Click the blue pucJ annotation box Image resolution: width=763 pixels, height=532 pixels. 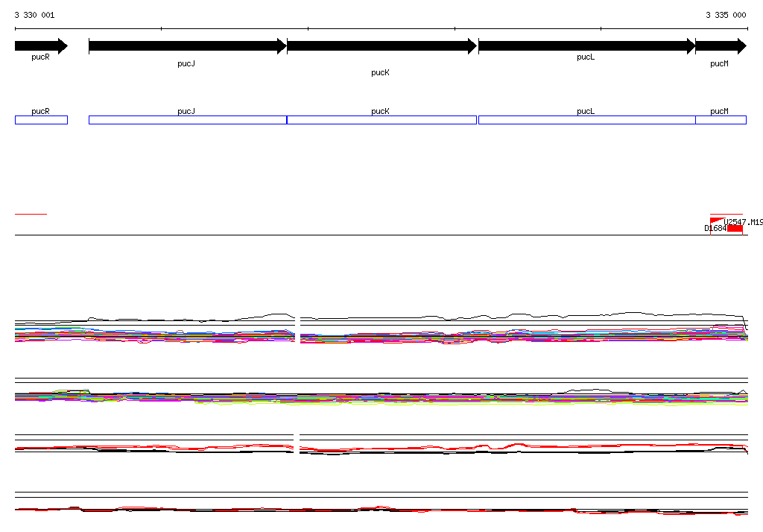[x=188, y=120]
